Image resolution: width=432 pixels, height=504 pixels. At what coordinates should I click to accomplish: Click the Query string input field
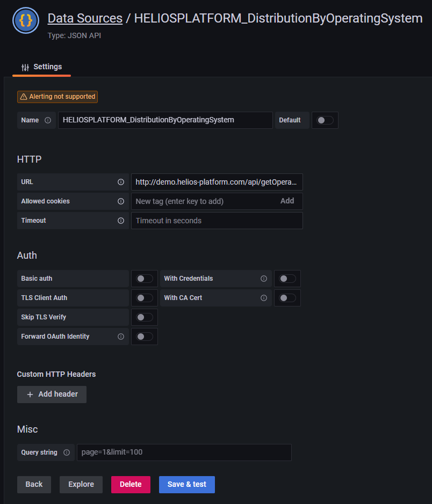[x=184, y=452]
